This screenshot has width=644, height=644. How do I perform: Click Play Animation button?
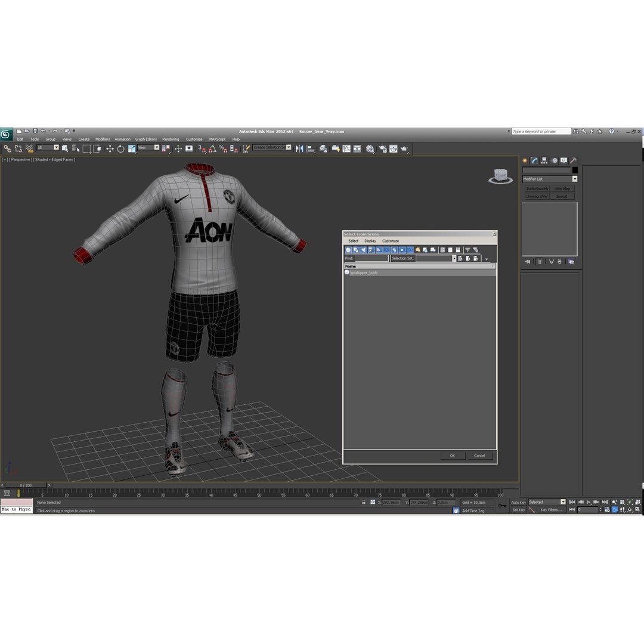point(588,502)
